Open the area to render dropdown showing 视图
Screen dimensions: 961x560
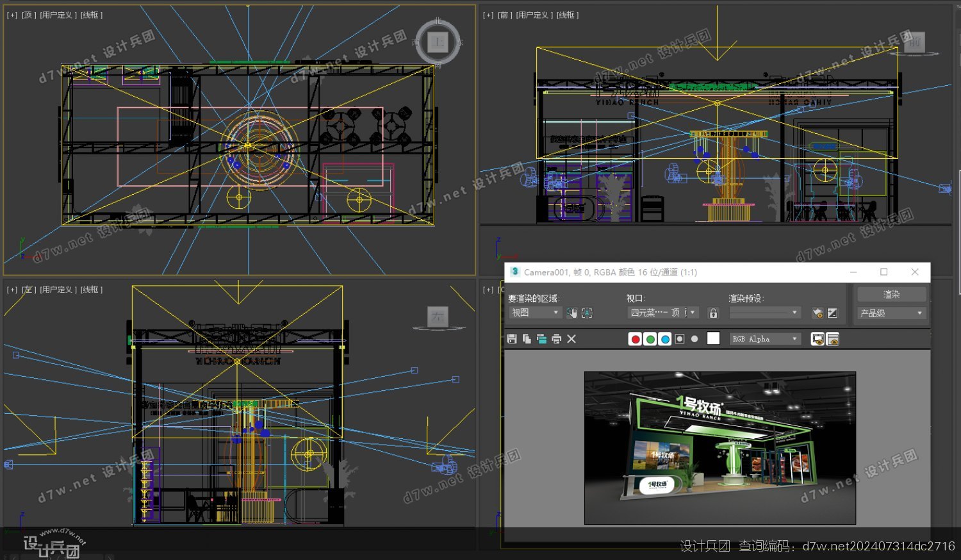[535, 313]
